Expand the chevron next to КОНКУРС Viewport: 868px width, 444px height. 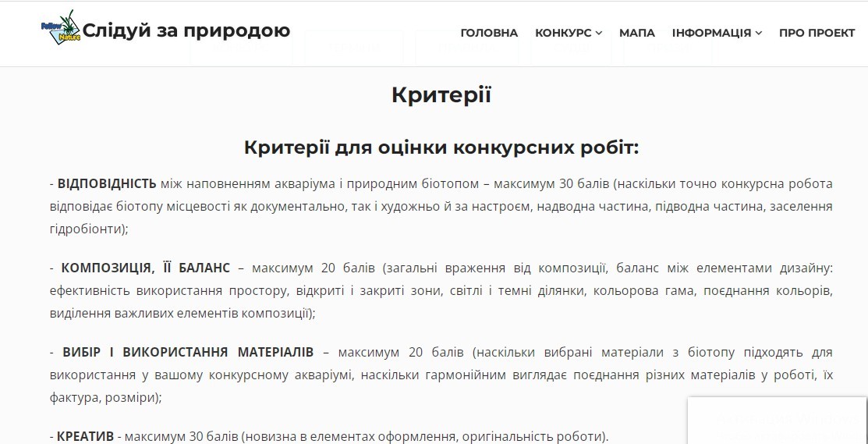[599, 33]
